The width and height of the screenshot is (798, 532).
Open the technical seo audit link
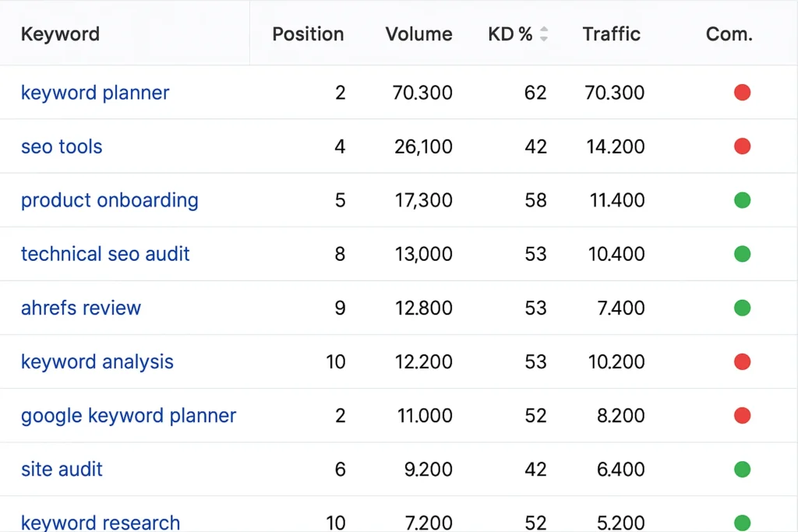tap(105, 254)
